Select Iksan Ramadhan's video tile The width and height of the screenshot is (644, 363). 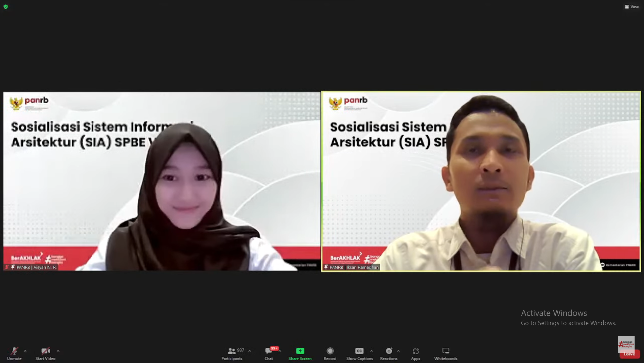(481, 182)
